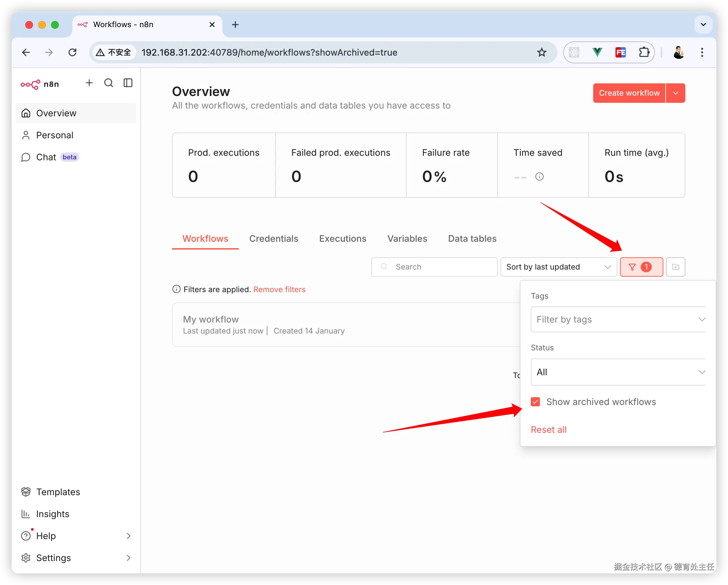Expand the Filter by tags dropdown

click(x=618, y=319)
